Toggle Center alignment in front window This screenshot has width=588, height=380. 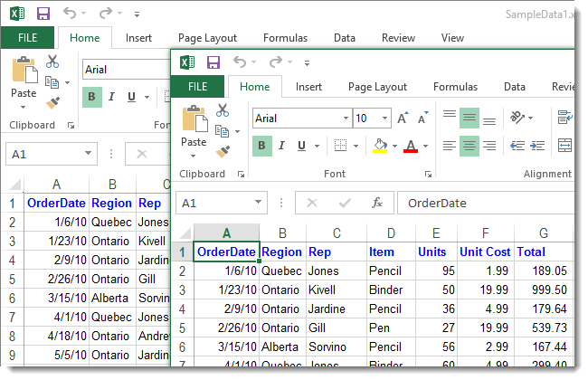[x=469, y=146]
